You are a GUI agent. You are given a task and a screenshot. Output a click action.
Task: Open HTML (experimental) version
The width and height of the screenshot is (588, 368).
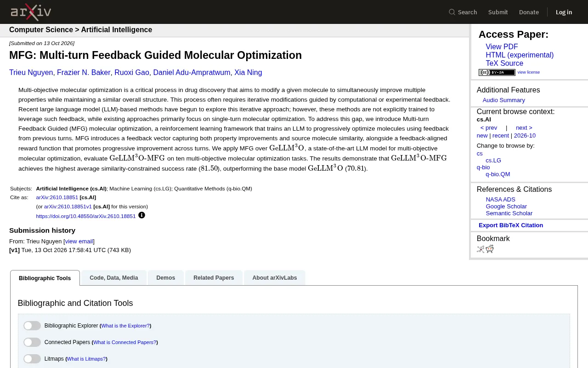(x=520, y=55)
